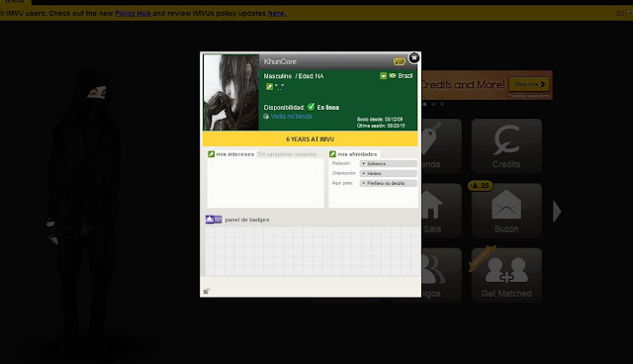Click the panel de badges grid area
Image resolution: width=633 pixels, height=364 pixels.
coord(313,251)
